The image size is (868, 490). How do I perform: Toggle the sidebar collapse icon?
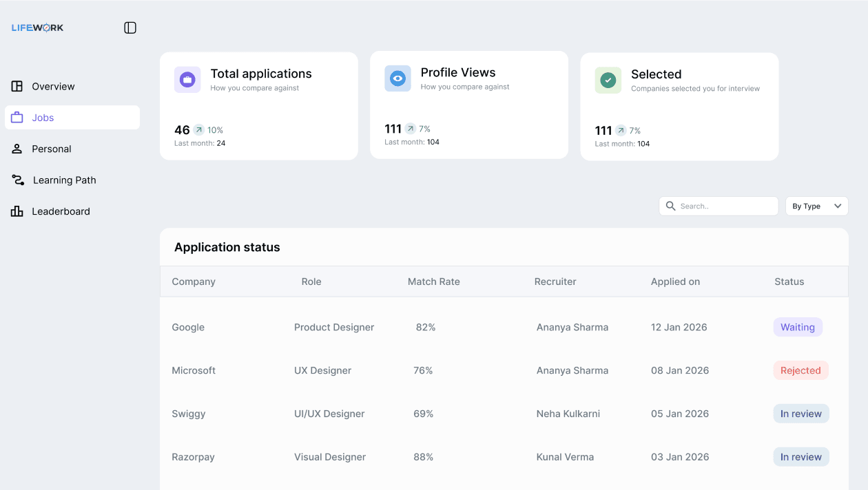[130, 28]
